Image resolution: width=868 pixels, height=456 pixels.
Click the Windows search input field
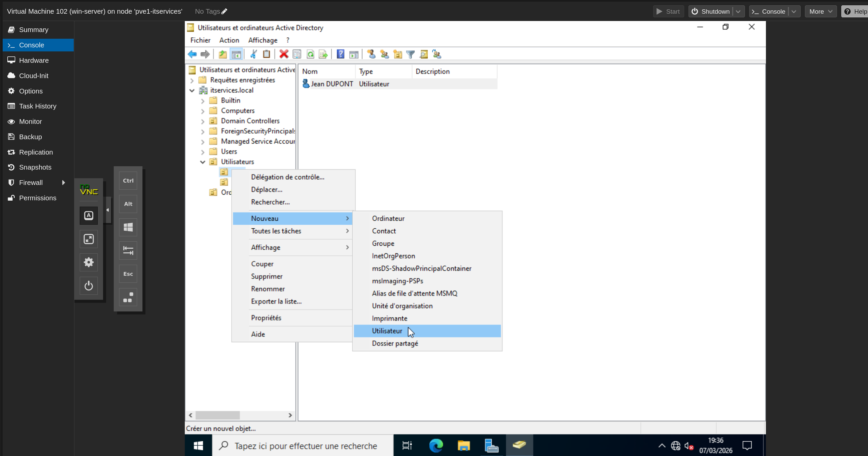(306, 446)
